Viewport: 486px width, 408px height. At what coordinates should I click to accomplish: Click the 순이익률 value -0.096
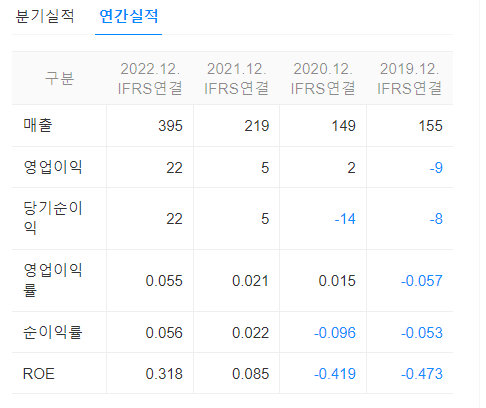(335, 333)
